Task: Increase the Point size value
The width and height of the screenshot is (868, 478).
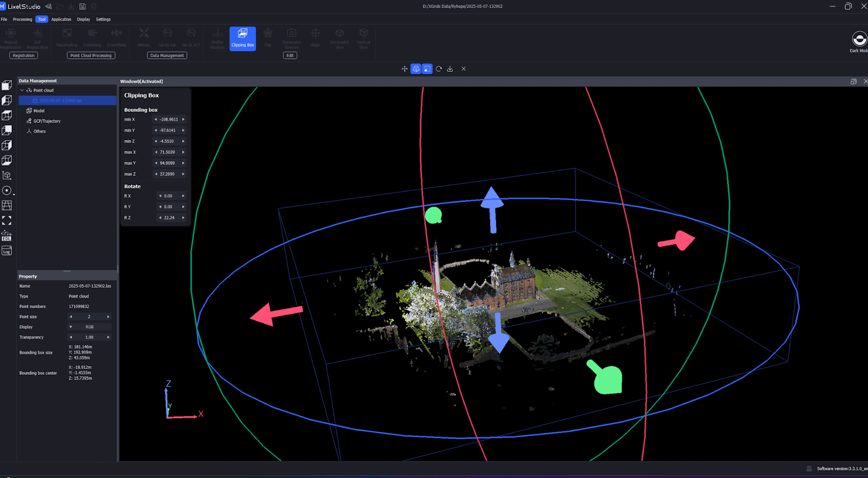Action: [x=108, y=317]
